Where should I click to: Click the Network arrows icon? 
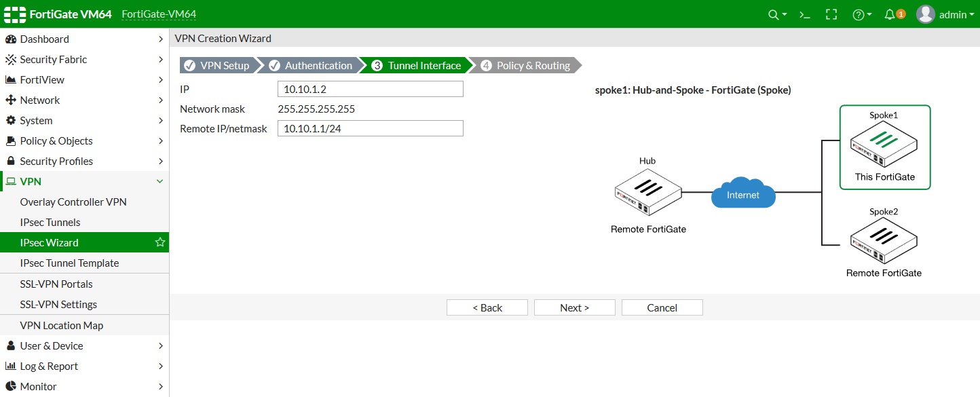10,100
